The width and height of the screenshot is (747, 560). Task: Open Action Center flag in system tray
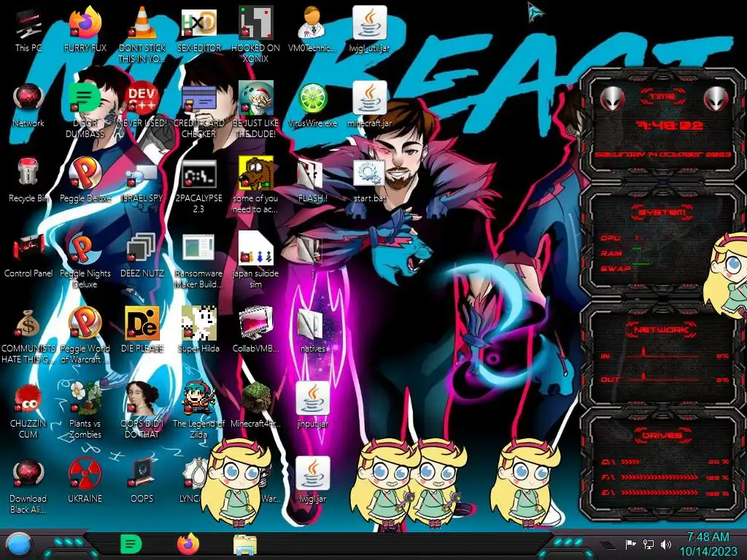(x=630, y=544)
